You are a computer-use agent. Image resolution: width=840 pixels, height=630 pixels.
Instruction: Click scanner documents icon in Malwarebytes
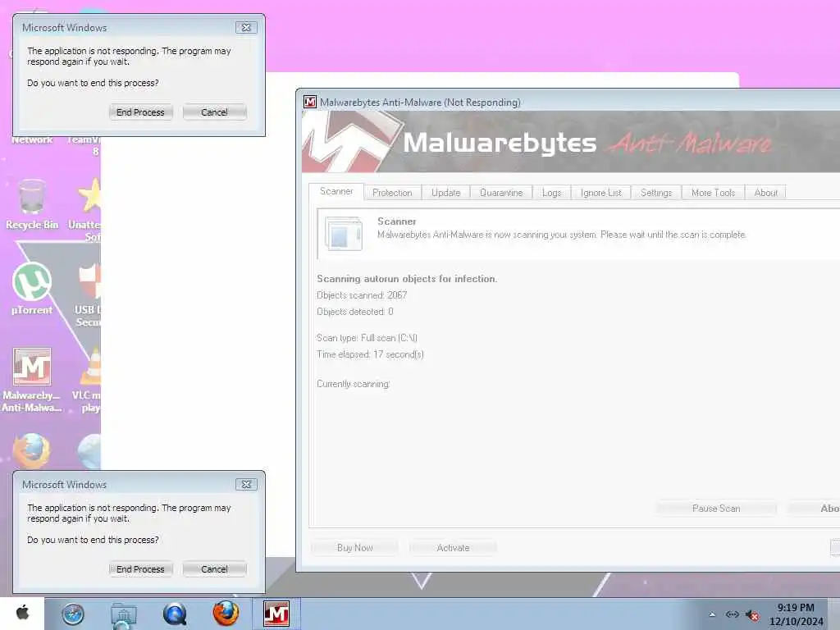[344, 234]
